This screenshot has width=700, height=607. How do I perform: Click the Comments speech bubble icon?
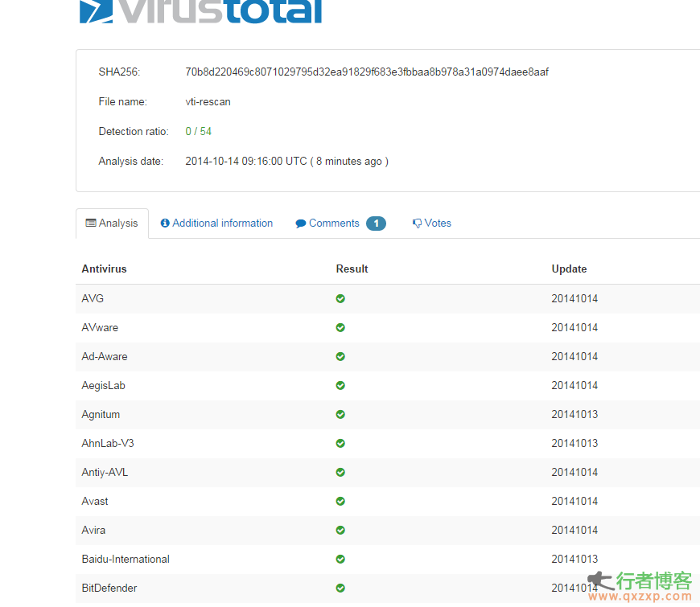pyautogui.click(x=300, y=224)
